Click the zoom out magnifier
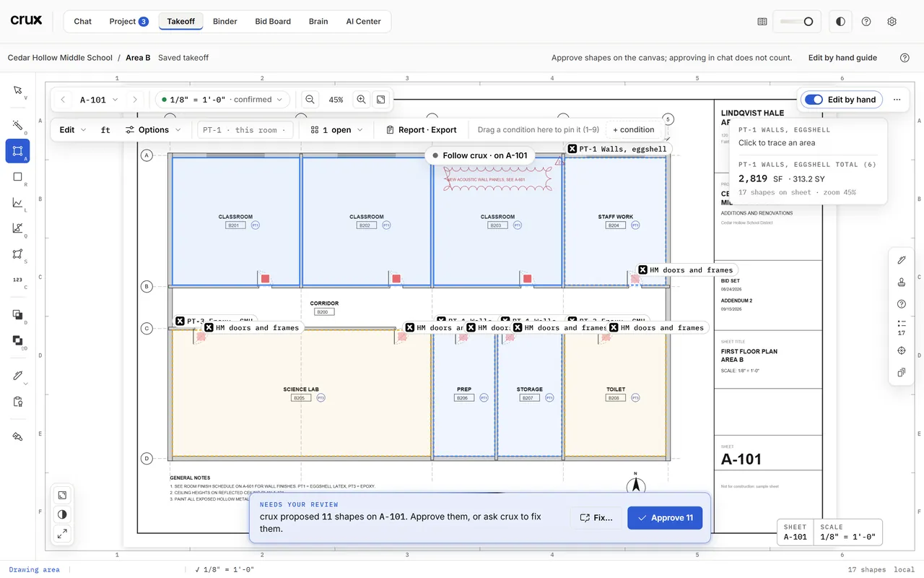Image resolution: width=924 pixels, height=578 pixels. point(310,100)
